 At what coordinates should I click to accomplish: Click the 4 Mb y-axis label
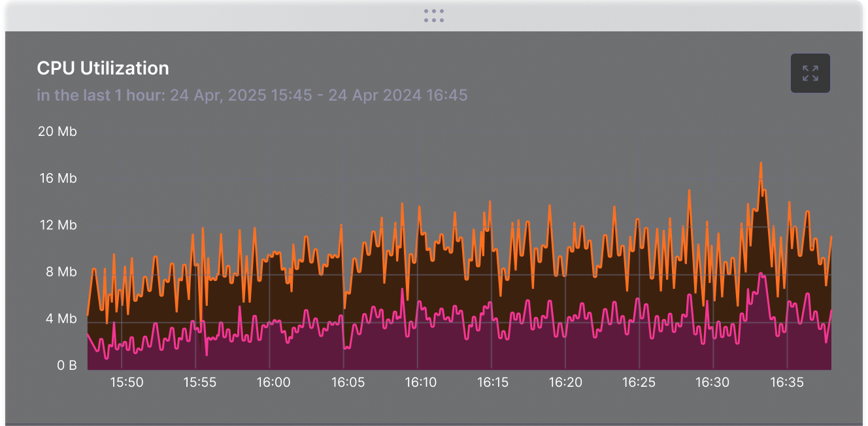pos(61,319)
